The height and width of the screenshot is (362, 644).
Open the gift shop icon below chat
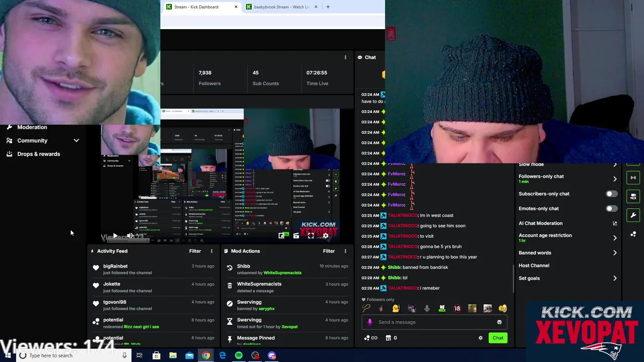[388, 338]
